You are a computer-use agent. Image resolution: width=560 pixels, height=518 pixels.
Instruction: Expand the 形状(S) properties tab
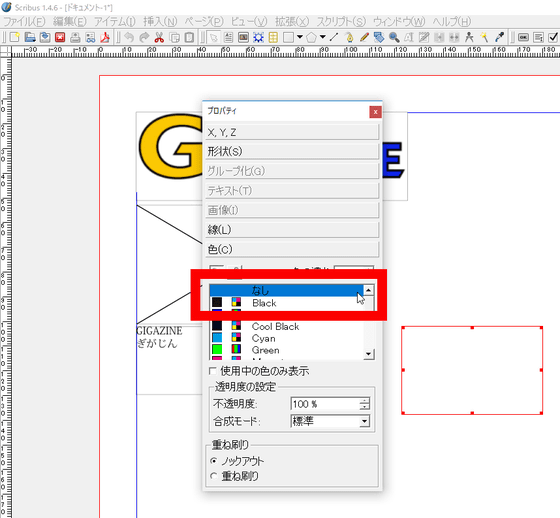coord(292,151)
